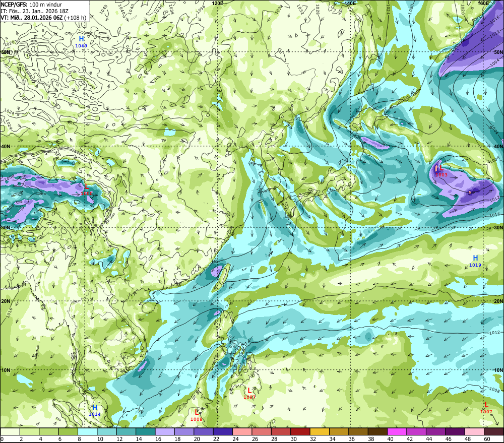Pick the dark teal swatch starting at 14
The width and height of the screenshot is (504, 443).
click(146, 431)
